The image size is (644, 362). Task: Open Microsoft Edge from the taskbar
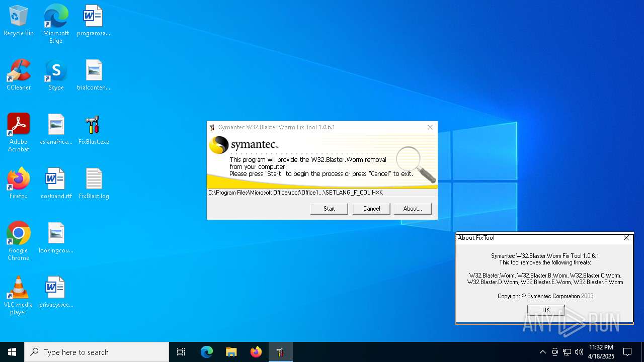[206, 352]
